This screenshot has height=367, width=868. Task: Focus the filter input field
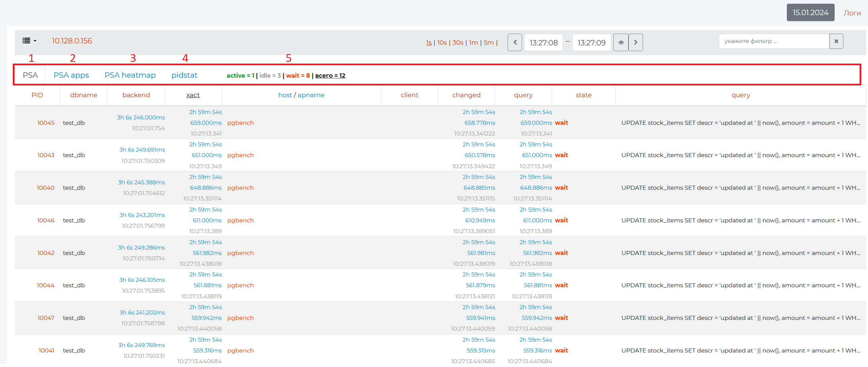(x=774, y=41)
